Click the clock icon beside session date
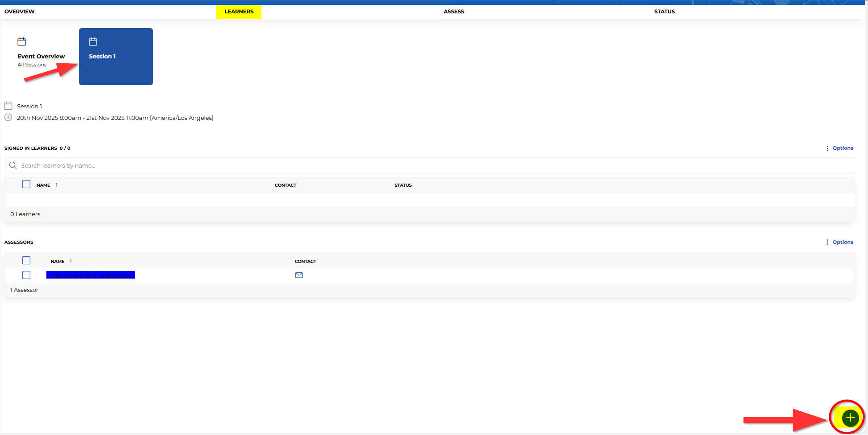Image resolution: width=868 pixels, height=435 pixels. (x=8, y=118)
